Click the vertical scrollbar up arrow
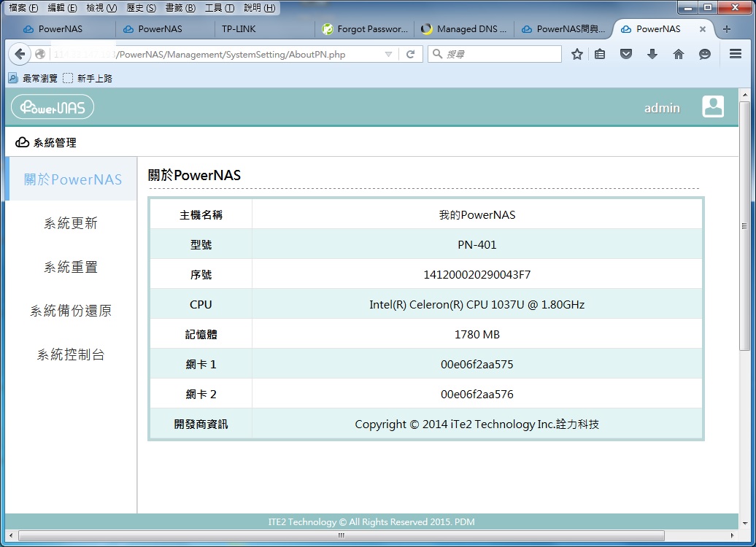Screen dimensions: 756x547 (x=745, y=95)
